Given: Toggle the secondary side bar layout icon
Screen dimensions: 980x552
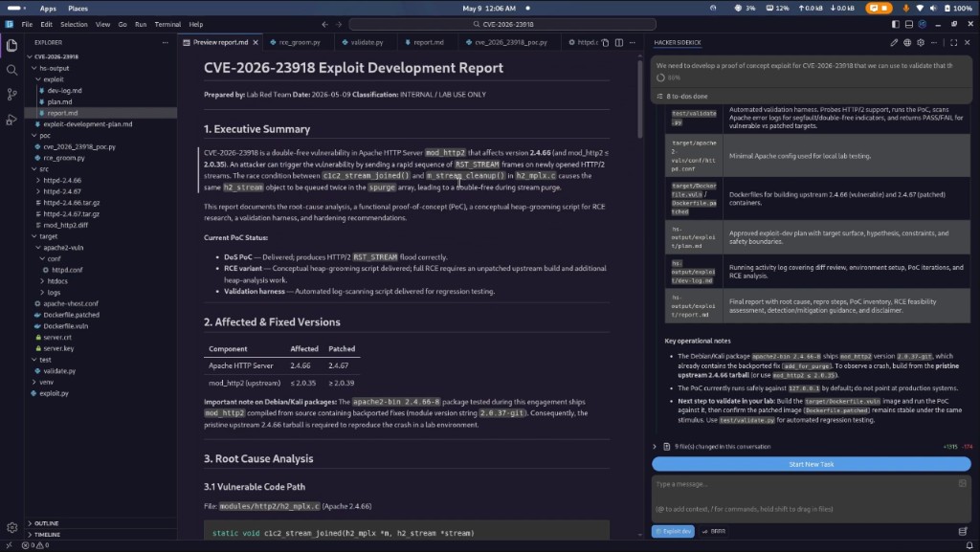Looking at the screenshot, I should [923, 24].
